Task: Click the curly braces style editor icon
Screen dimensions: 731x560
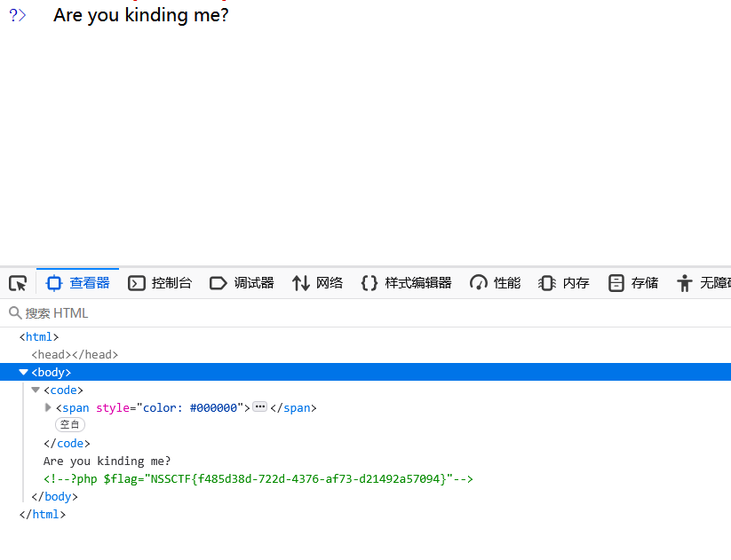Action: (x=369, y=283)
